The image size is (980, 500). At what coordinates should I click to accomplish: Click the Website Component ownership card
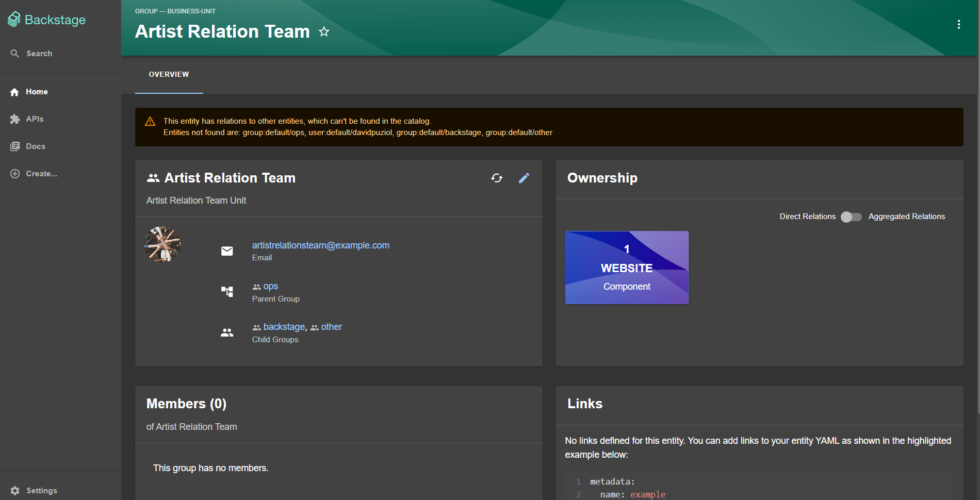tap(626, 268)
